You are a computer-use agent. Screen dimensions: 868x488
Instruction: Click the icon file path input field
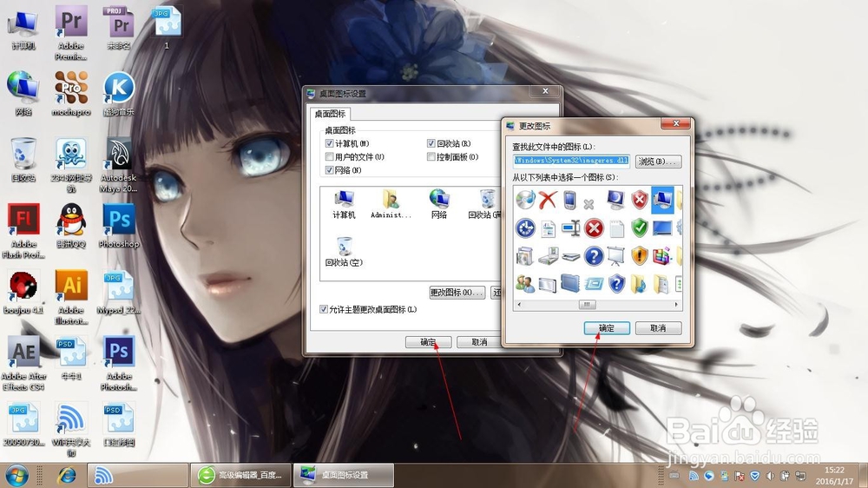tap(571, 161)
